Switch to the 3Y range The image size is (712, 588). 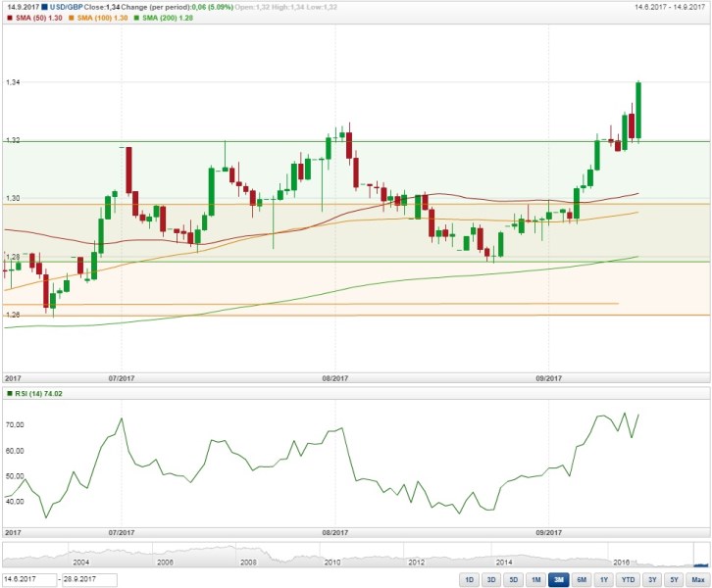651,580
